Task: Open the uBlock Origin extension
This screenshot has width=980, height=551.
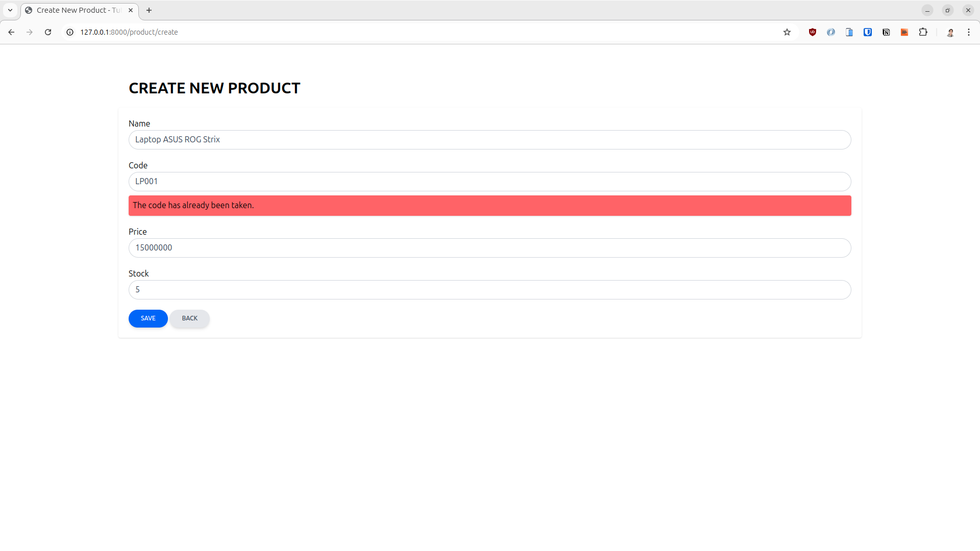Action: [x=813, y=32]
